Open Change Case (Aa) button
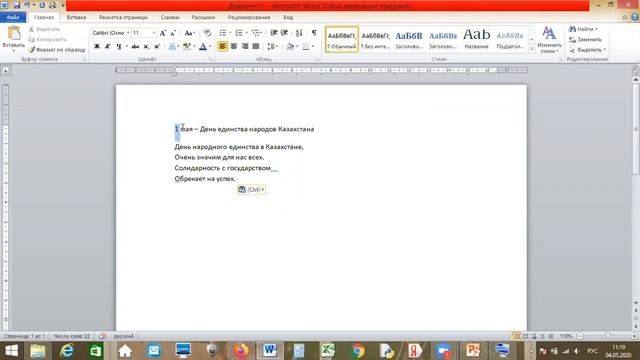This screenshot has height=360, width=640. pos(189,33)
